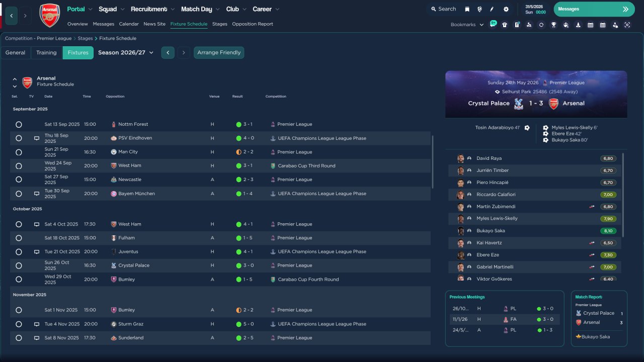The height and width of the screenshot is (362, 644).
Task: Select the Newcastle fixture radio button
Action: (19, 179)
